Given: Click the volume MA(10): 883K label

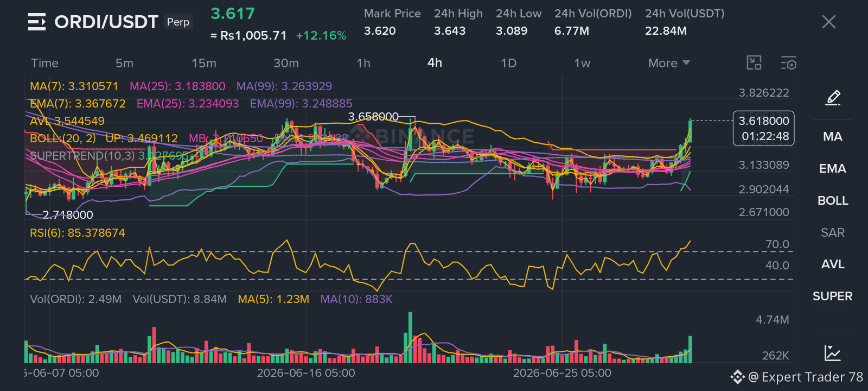Looking at the screenshot, I should pos(356,299).
